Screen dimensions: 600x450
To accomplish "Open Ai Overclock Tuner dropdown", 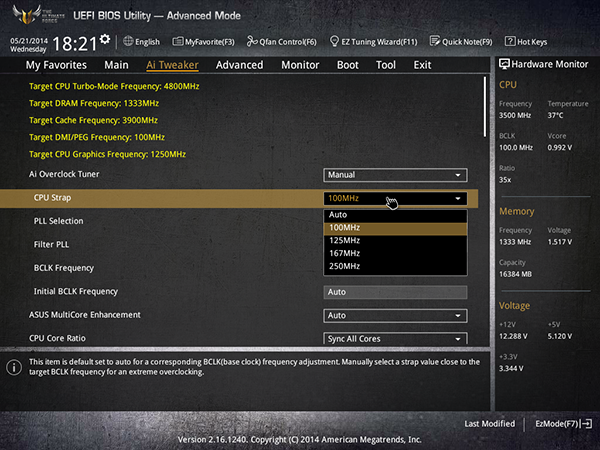I will (x=395, y=175).
